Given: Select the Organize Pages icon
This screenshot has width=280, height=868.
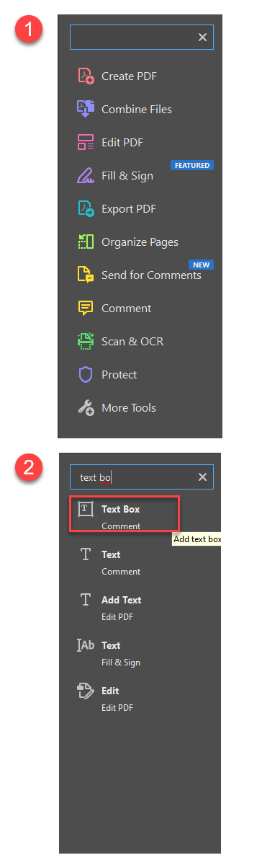Looking at the screenshot, I should (x=86, y=242).
